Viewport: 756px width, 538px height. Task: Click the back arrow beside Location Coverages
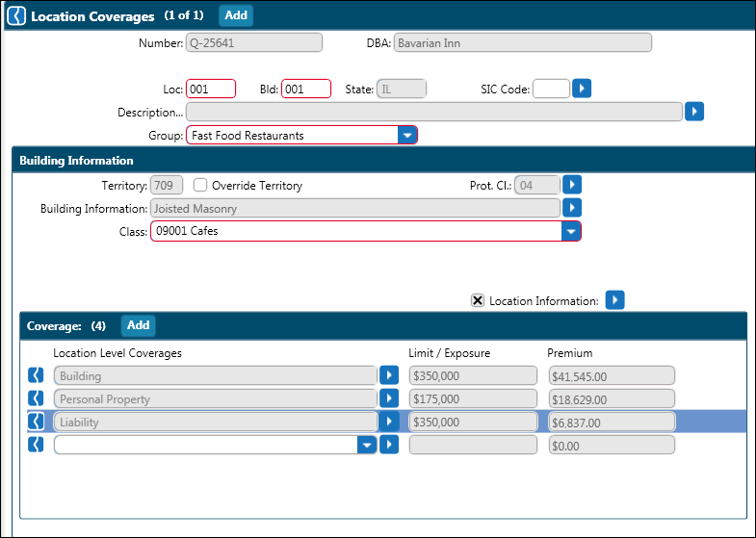16,16
